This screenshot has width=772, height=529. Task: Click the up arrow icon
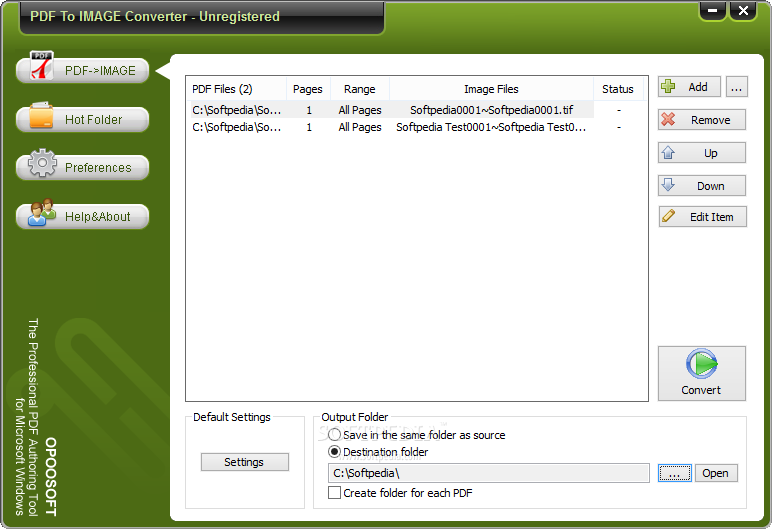pos(668,152)
